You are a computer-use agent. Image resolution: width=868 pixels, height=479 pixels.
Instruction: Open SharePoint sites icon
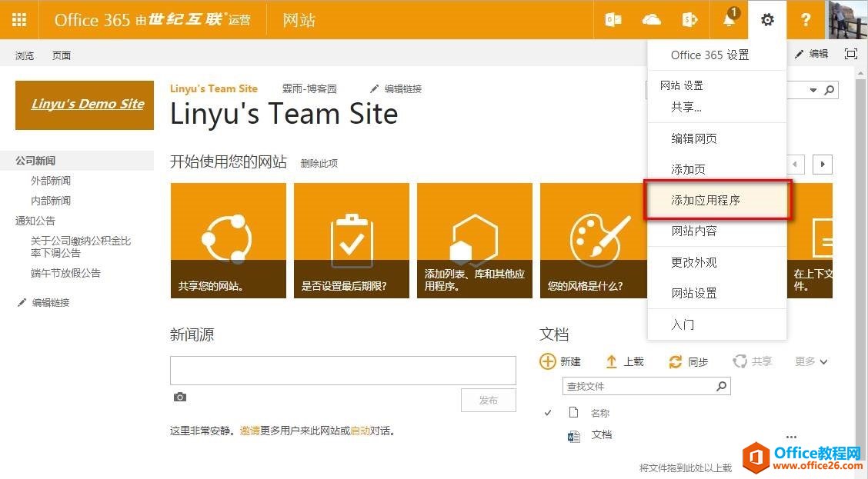click(690, 20)
